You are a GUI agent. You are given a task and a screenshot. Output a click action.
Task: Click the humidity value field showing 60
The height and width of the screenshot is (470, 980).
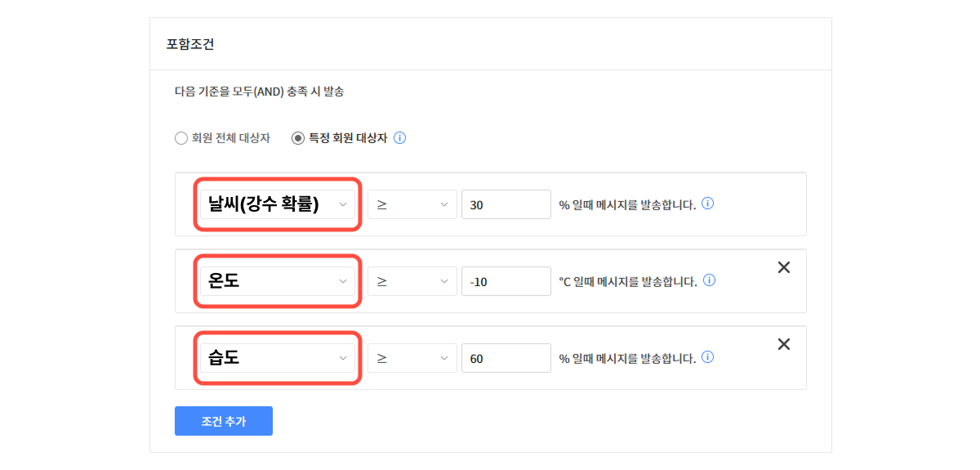pos(506,358)
